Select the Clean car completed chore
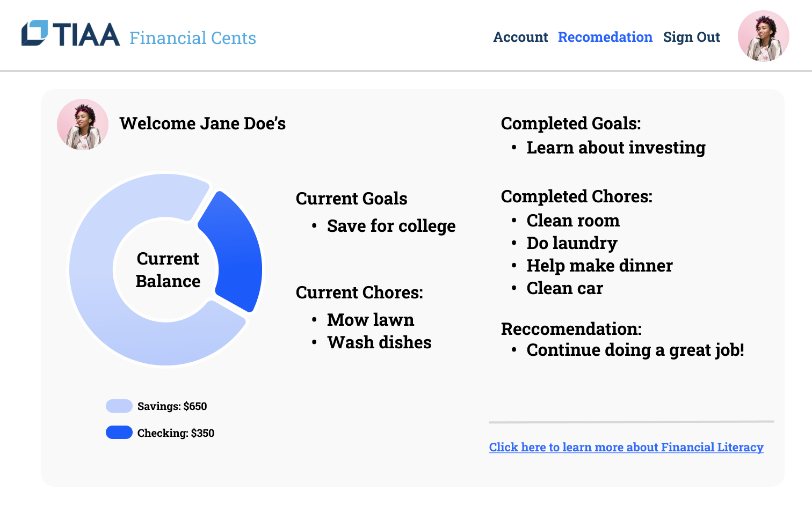Screen dimensions: 812x527 [565, 288]
